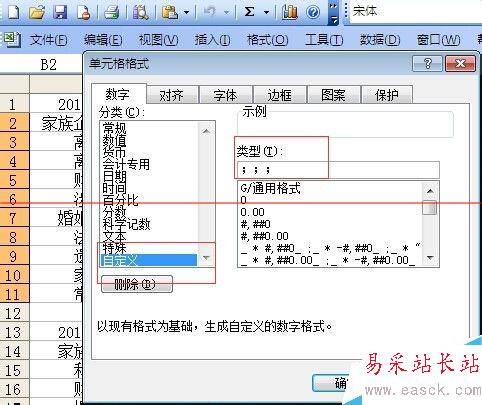Select 自定义 category
This screenshot has height=405, width=482.
pos(148,260)
